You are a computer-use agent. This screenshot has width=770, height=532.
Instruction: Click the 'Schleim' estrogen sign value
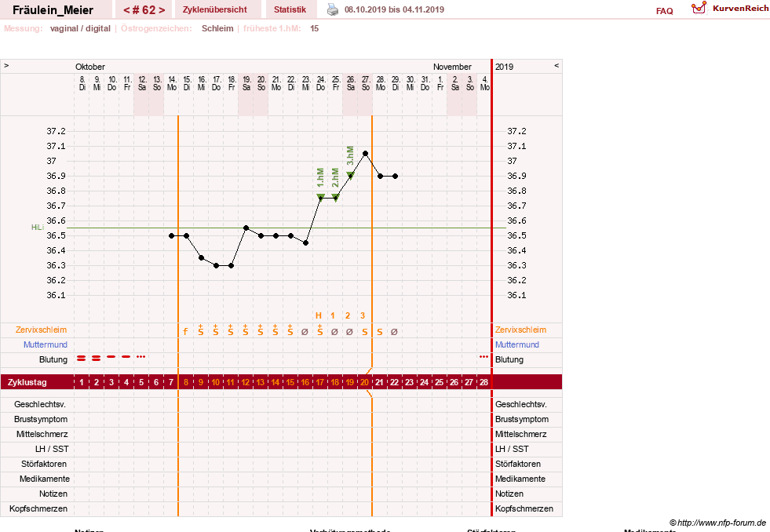point(217,28)
